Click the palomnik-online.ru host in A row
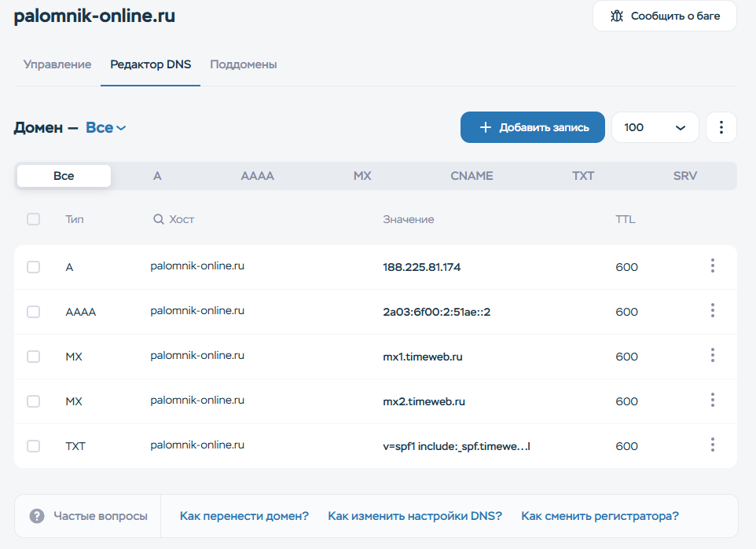Screen dimensions: 756x549 [197, 266]
